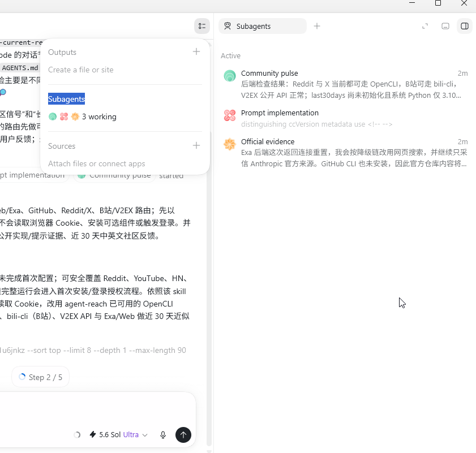Click distinguishing ccVersion metadata line
Image resolution: width=476 pixels, height=453 pixels.
pyautogui.click(x=316, y=124)
